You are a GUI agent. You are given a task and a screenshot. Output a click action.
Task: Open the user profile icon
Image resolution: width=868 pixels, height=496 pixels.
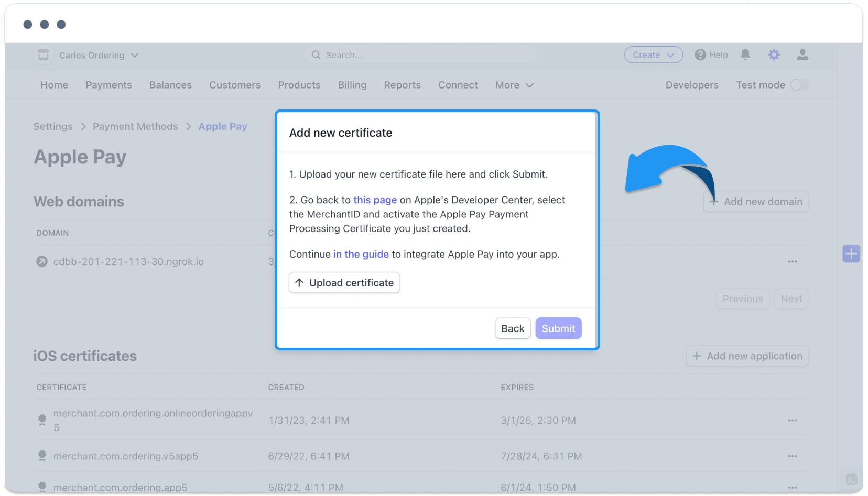tap(802, 54)
